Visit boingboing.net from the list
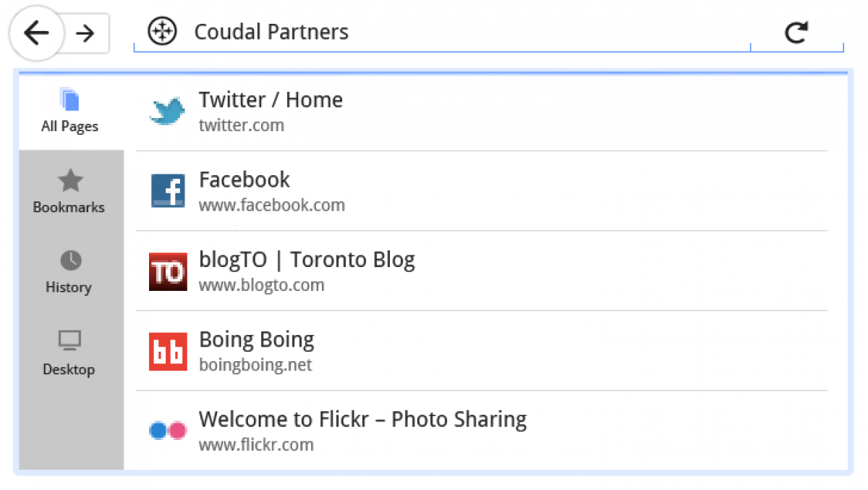 coord(255,365)
